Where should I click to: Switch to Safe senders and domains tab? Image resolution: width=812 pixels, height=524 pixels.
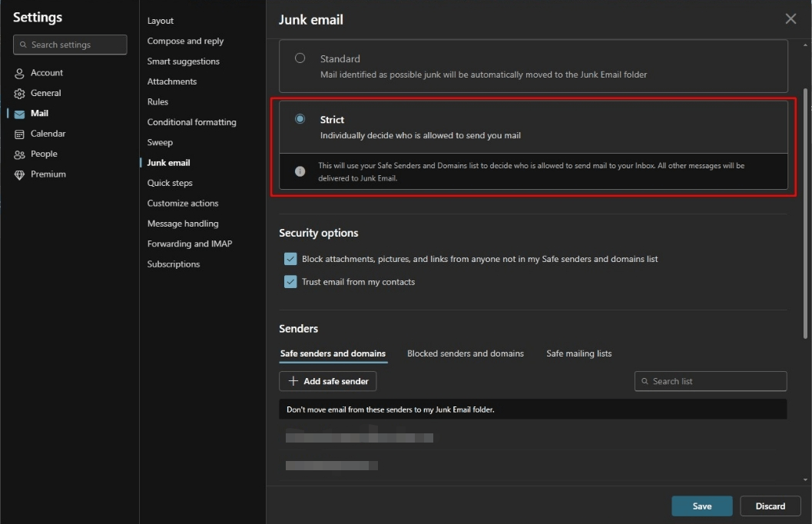point(333,353)
